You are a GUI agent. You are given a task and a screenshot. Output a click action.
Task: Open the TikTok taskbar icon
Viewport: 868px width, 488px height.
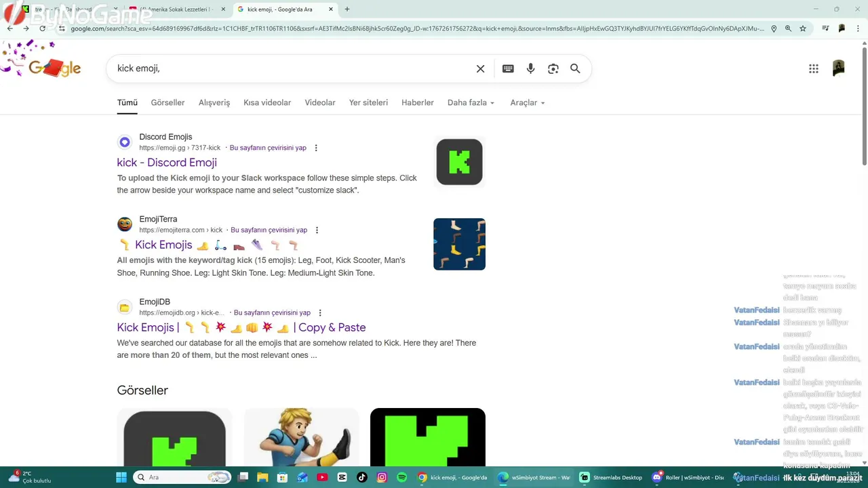(x=362, y=477)
